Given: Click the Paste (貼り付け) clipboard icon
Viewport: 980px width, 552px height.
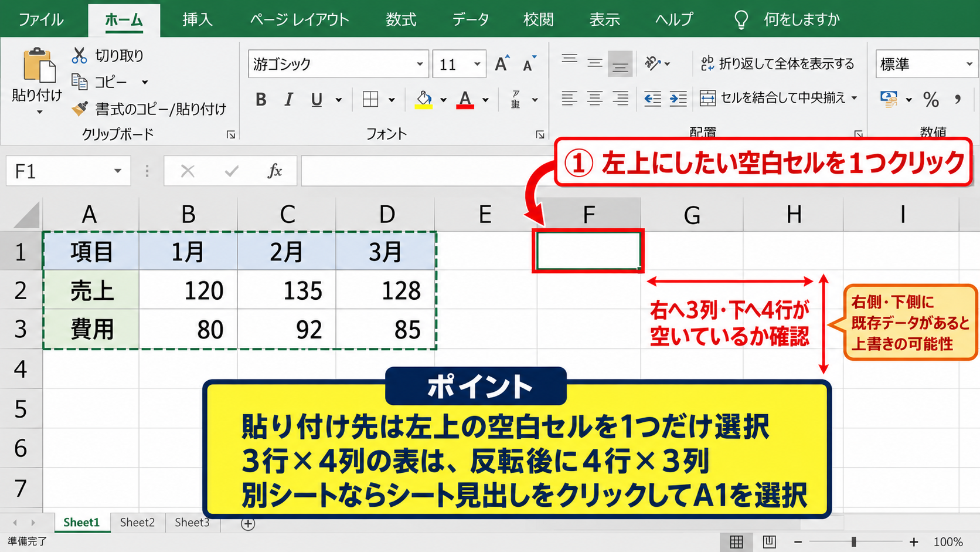Looking at the screenshot, I should (x=39, y=65).
